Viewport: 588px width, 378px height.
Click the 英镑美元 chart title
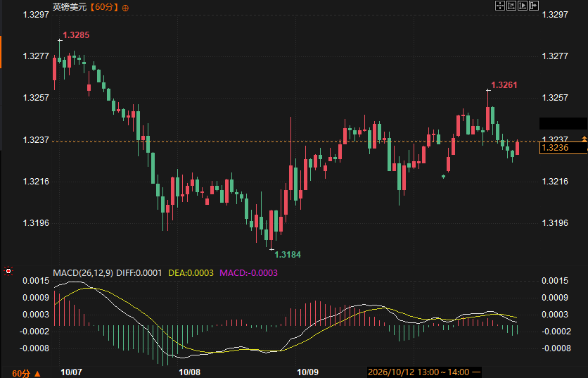pyautogui.click(x=70, y=7)
